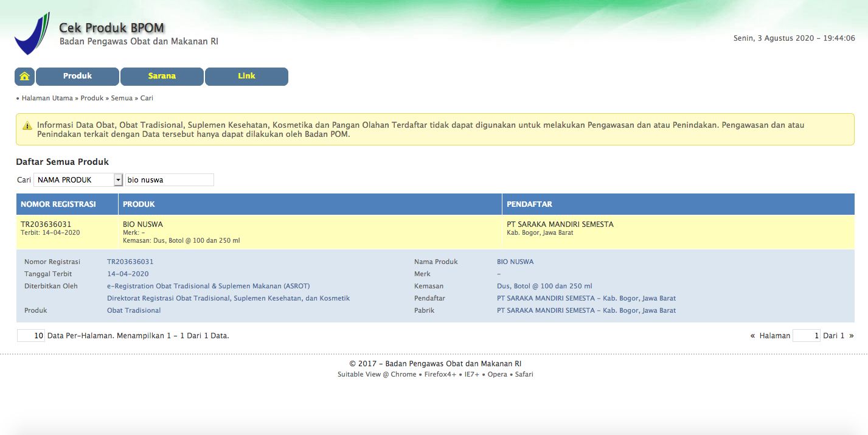Click the 'Cek Produk BPOM' site title
868x435 pixels.
tap(111, 28)
